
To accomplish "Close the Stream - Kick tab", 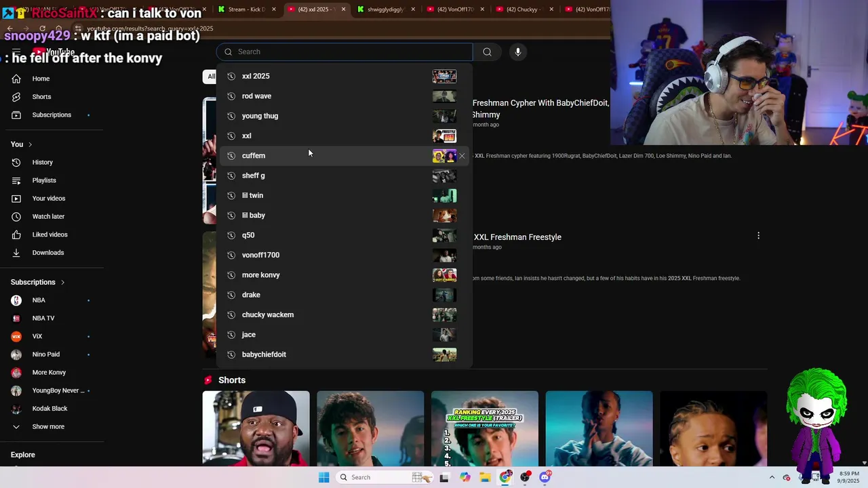I will pos(274,9).
